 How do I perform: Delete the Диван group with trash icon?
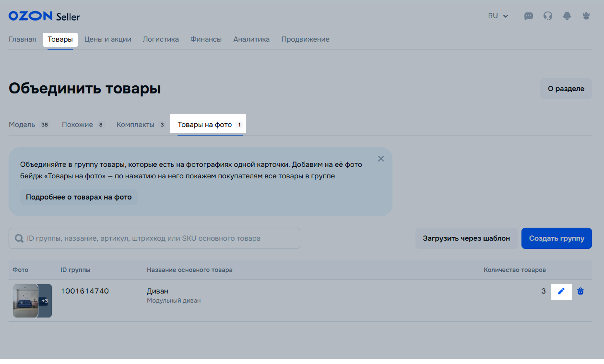pyautogui.click(x=580, y=291)
